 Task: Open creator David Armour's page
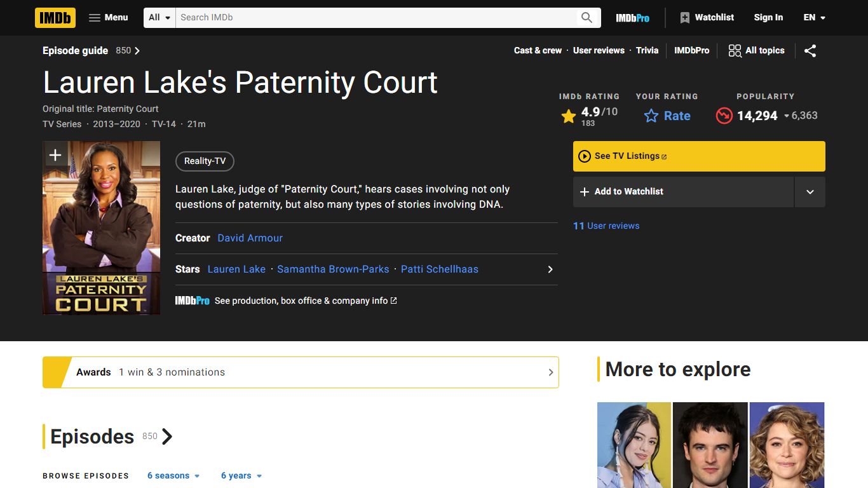coord(250,238)
